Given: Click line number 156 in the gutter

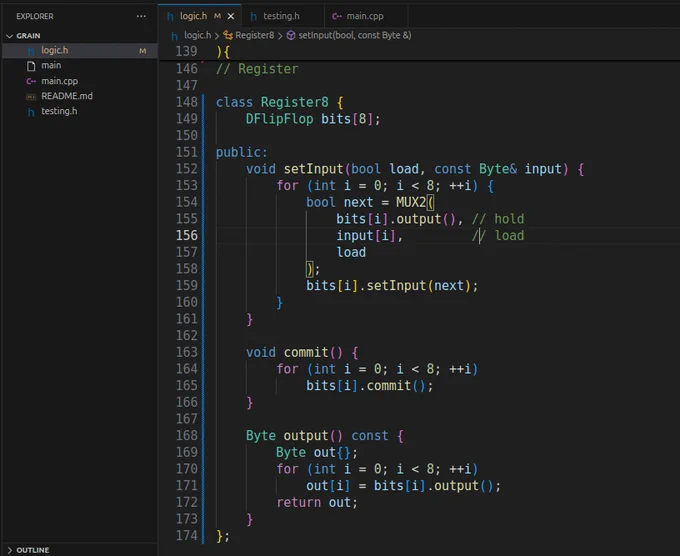Looking at the screenshot, I should (186, 235).
